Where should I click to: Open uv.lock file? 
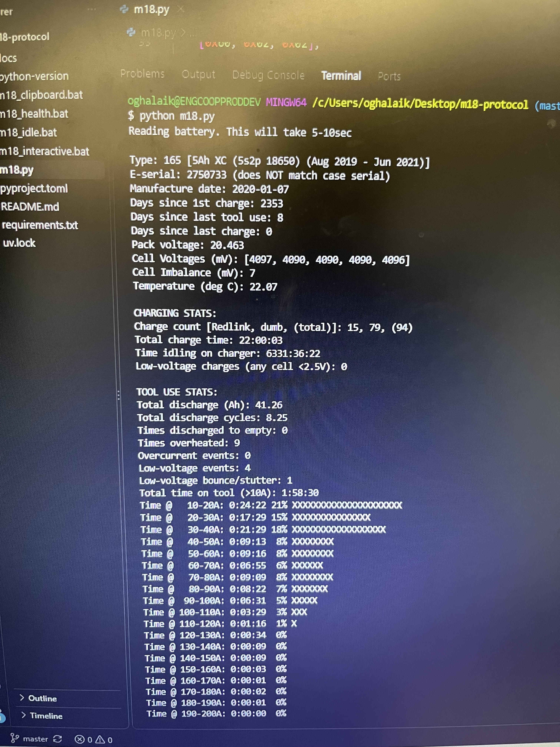click(19, 243)
